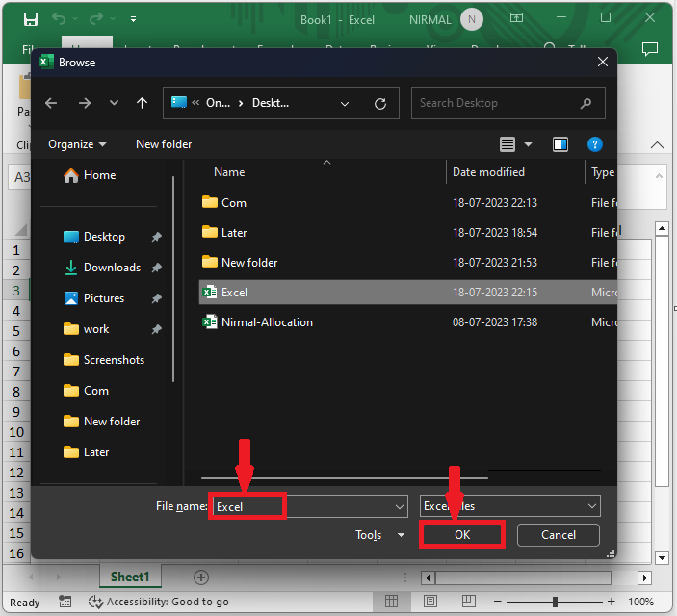
Task: Collapse the ribbon chevron in Excel
Action: tap(657, 145)
